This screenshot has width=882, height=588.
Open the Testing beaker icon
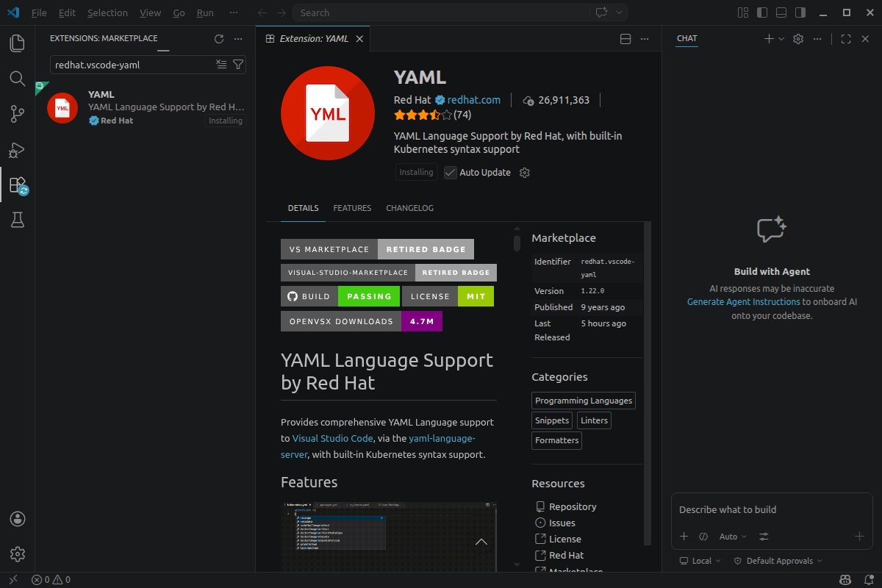point(18,220)
